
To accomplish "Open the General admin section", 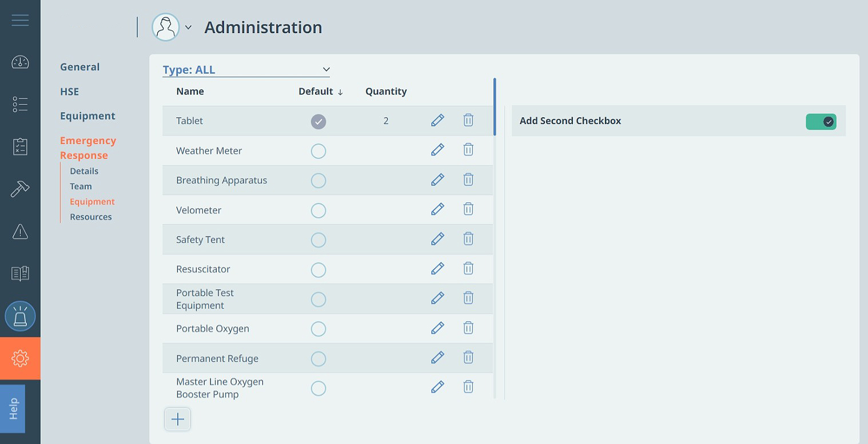I will 80,67.
